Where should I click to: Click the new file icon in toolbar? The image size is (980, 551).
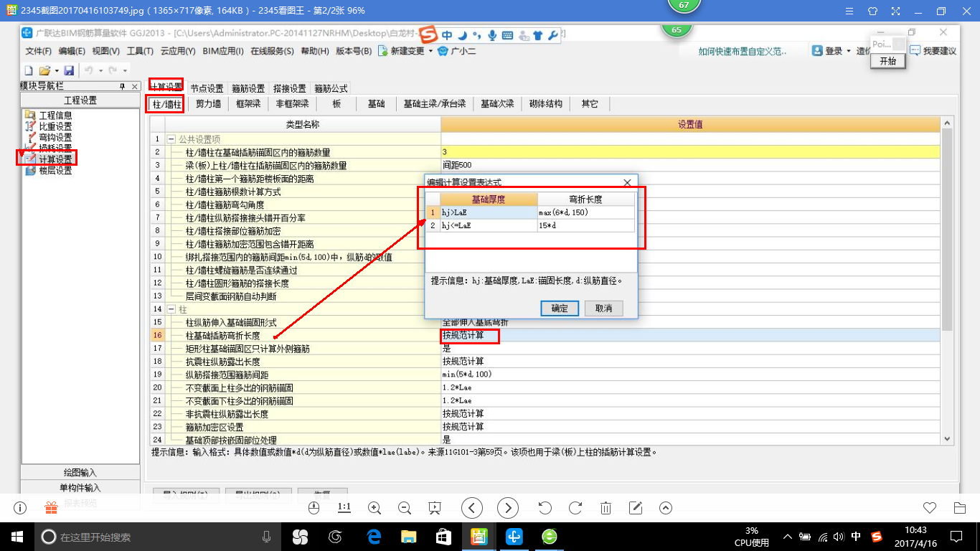point(29,70)
